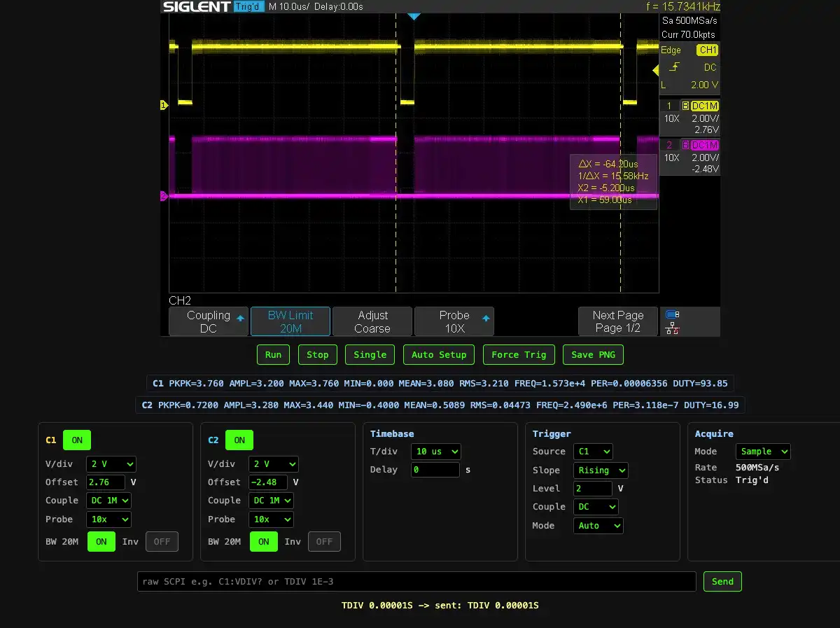Click the Timebase Delay input field
This screenshot has height=628, width=840.
[x=435, y=470]
